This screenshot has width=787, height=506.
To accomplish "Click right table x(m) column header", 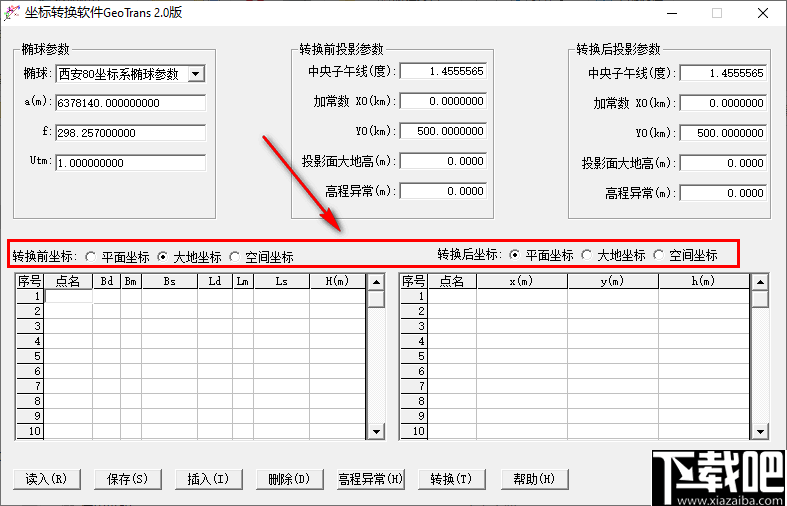I will click(522, 282).
